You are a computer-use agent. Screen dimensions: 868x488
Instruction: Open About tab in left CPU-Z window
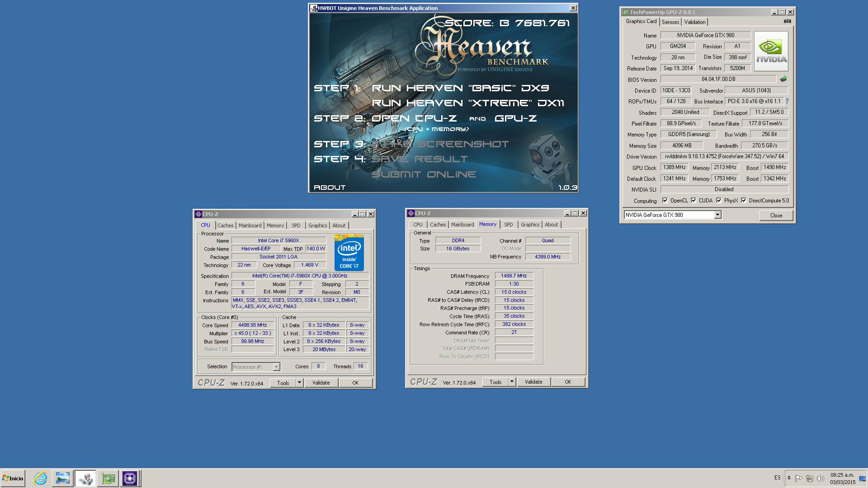[x=339, y=225]
